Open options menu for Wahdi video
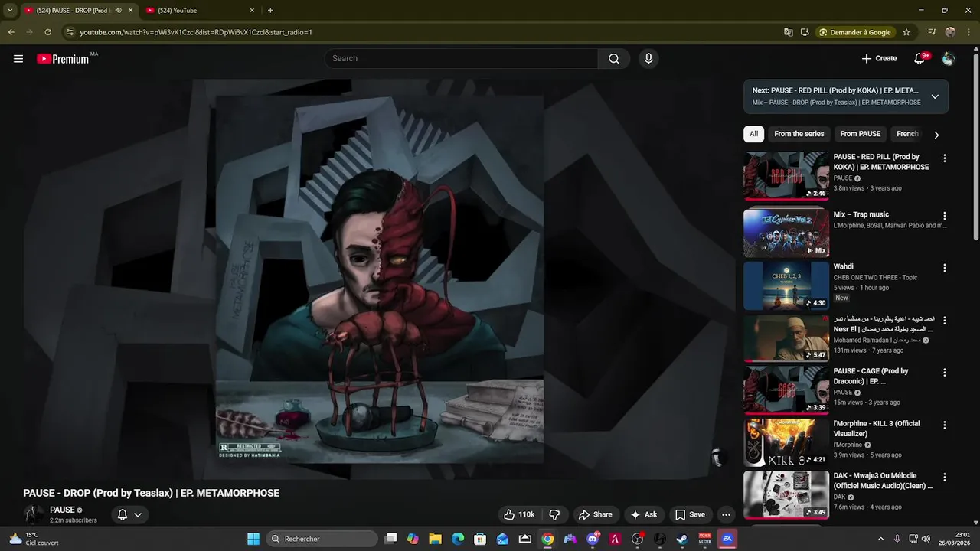This screenshot has height=551, width=980. tap(944, 268)
